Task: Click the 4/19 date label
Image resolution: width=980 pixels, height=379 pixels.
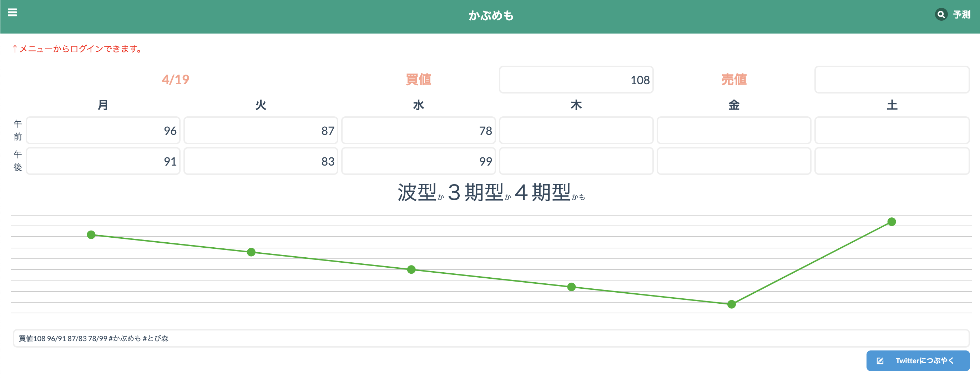Action: tap(175, 80)
